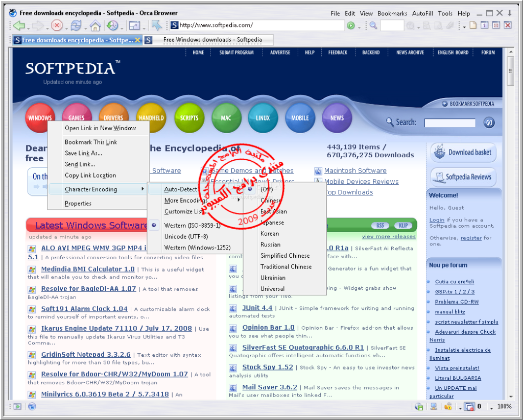Open Stop button dropdown arrow
Screen dimensions: 523x420
(x=66, y=28)
